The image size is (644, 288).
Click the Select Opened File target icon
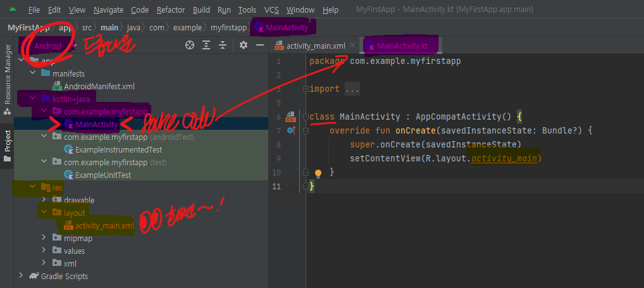click(189, 45)
